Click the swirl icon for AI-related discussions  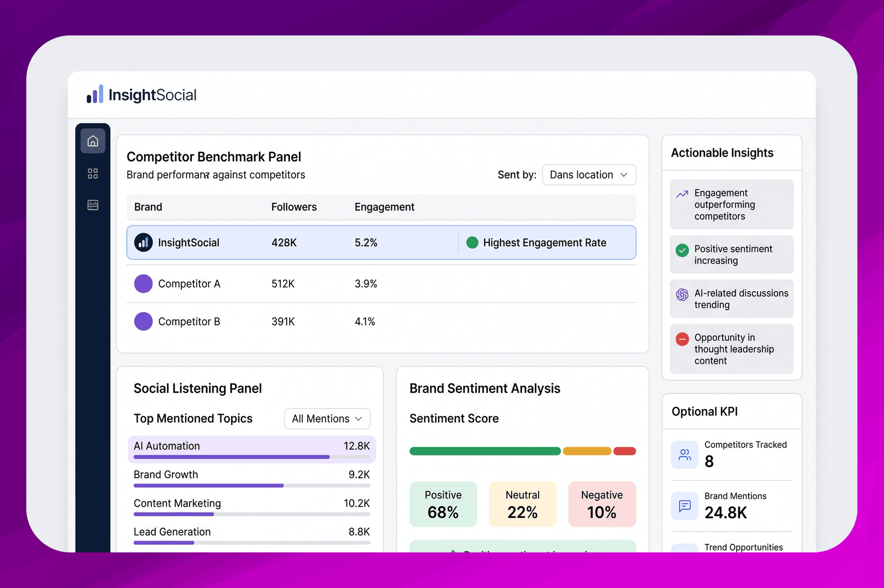(682, 294)
